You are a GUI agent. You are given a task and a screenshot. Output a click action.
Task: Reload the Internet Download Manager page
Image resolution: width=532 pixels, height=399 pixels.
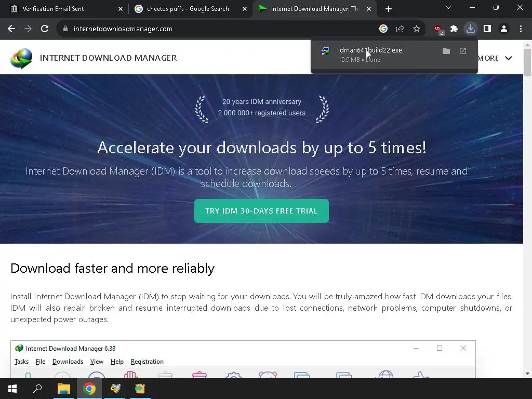click(x=45, y=29)
